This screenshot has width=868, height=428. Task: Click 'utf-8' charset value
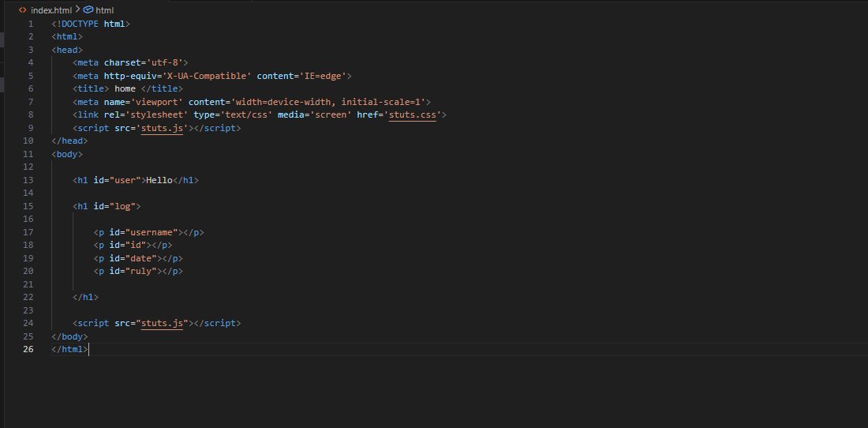pos(167,62)
